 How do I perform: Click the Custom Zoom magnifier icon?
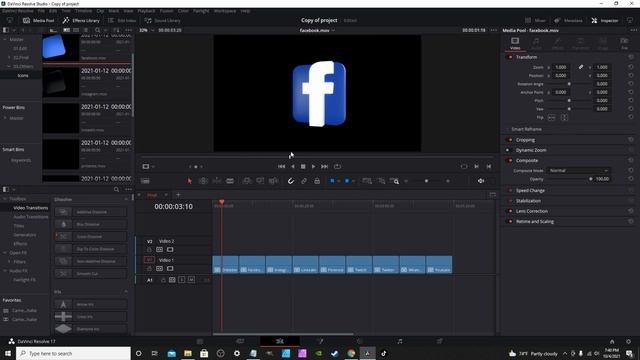point(395,181)
